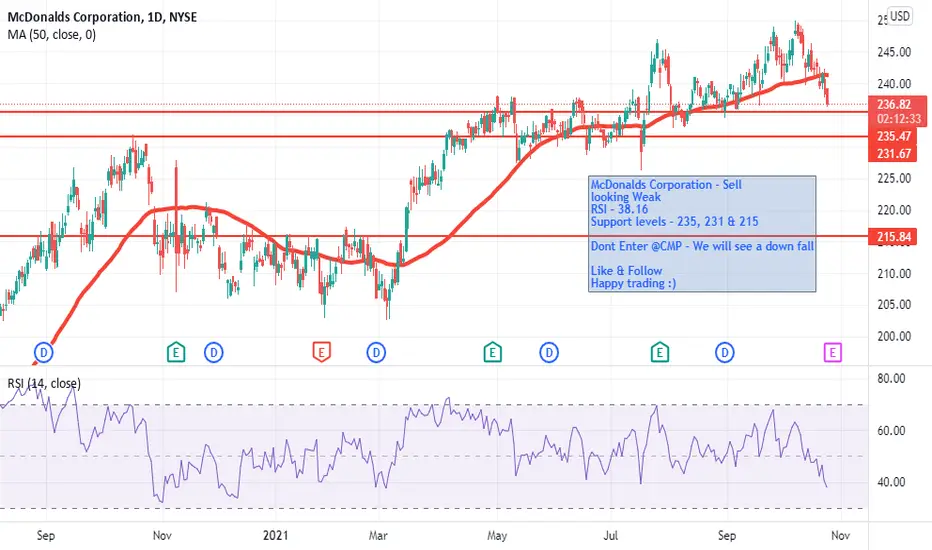Click the dividend D marker near September 2021
This screenshot has width=932, height=550.
coord(724,353)
